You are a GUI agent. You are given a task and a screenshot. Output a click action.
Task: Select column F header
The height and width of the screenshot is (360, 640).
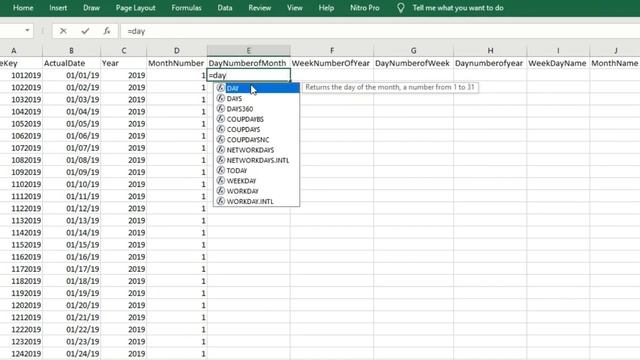[x=332, y=51]
